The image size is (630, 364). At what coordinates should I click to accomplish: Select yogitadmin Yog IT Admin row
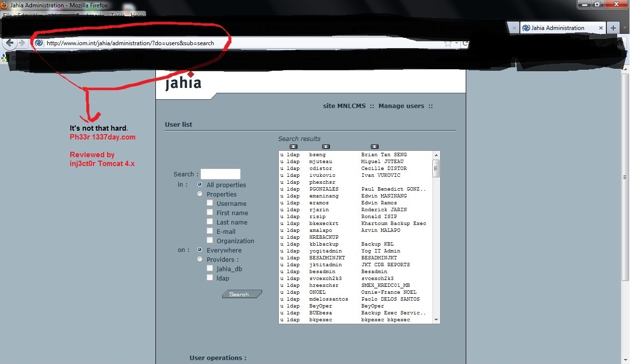(x=355, y=251)
